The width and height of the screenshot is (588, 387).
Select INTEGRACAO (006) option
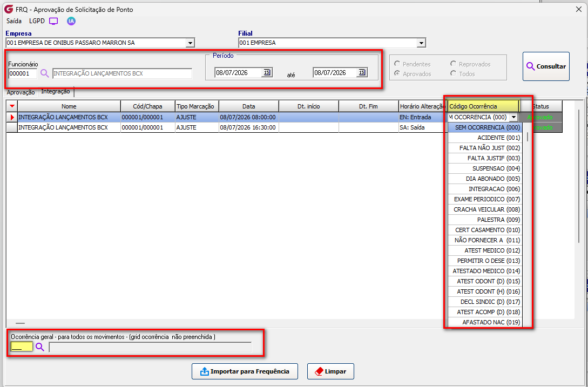(485, 189)
